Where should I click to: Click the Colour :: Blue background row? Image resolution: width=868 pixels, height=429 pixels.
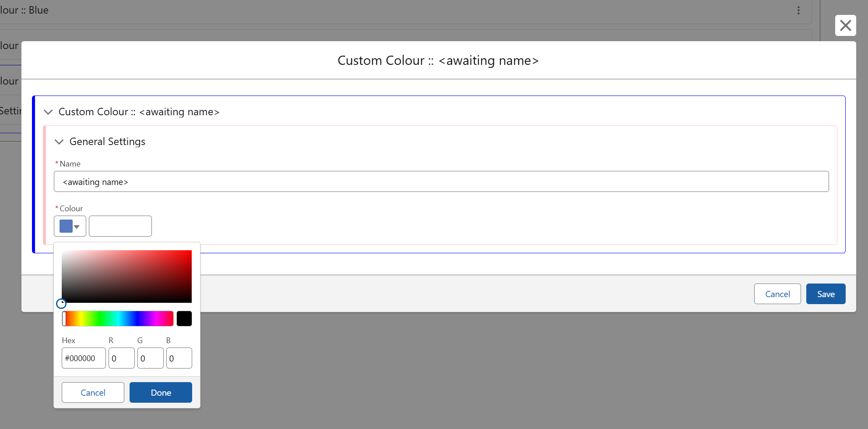click(394, 11)
